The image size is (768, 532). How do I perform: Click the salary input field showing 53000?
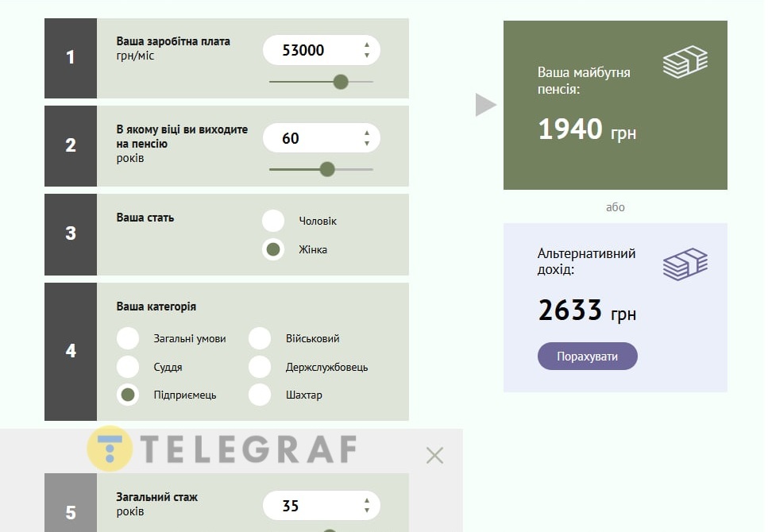(322, 50)
